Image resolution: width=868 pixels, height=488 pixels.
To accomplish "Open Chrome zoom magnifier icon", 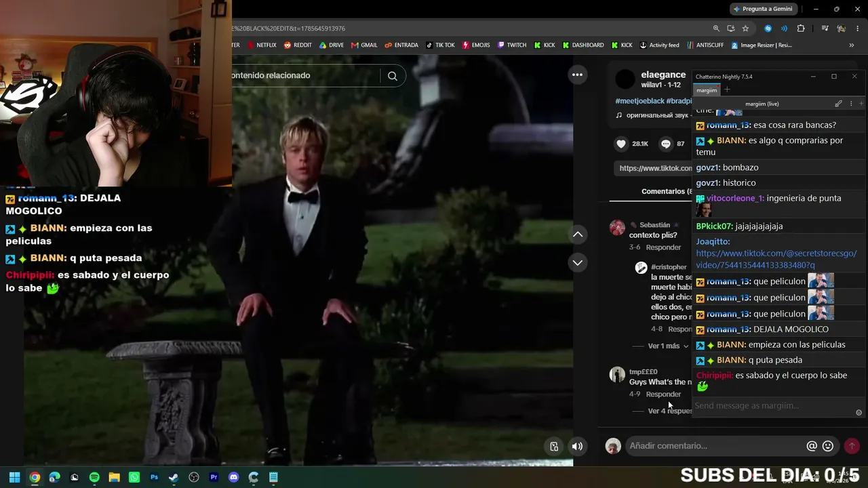I will (716, 28).
